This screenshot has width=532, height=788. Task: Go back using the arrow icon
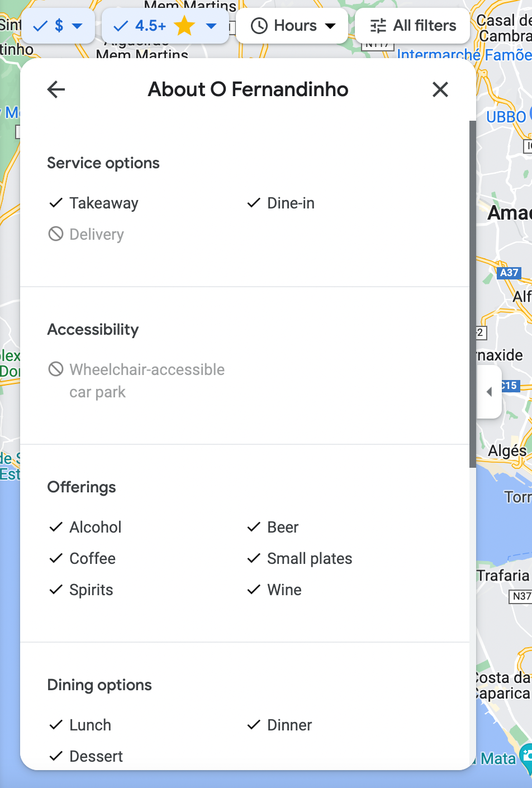tap(56, 89)
